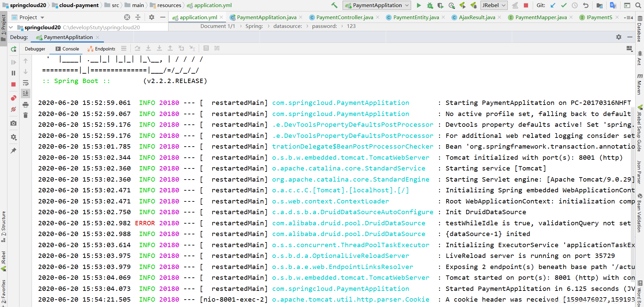
Task: Git rollback undo arrow
Action: pyautogui.click(x=586, y=5)
